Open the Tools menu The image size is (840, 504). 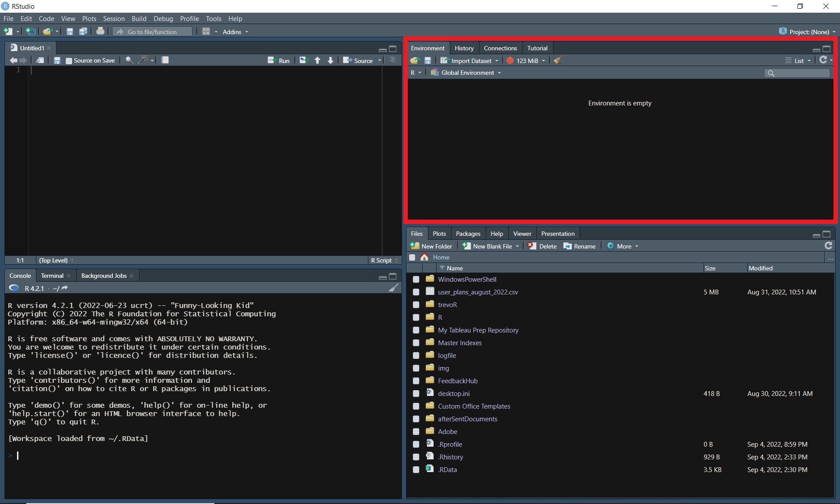213,18
